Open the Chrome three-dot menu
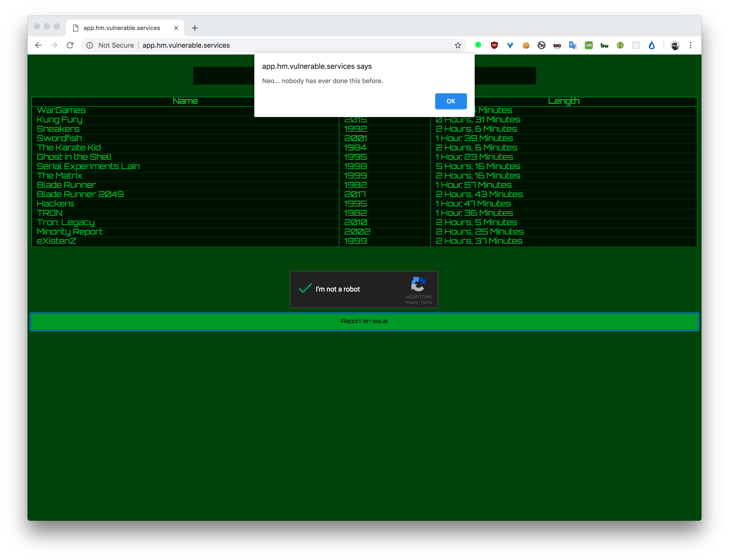729x560 pixels. click(691, 45)
